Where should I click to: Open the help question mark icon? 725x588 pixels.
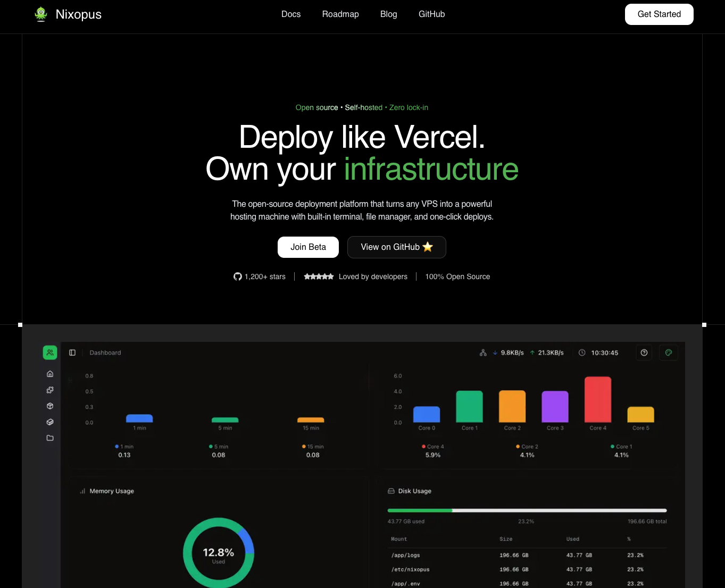click(644, 352)
